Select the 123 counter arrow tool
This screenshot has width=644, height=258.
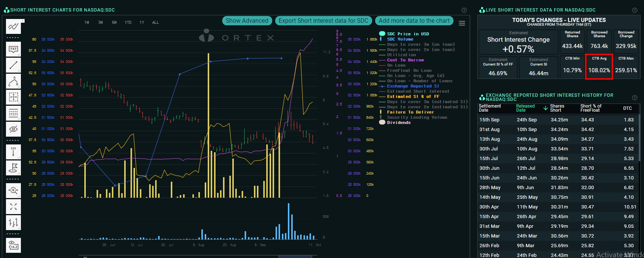coord(13,152)
